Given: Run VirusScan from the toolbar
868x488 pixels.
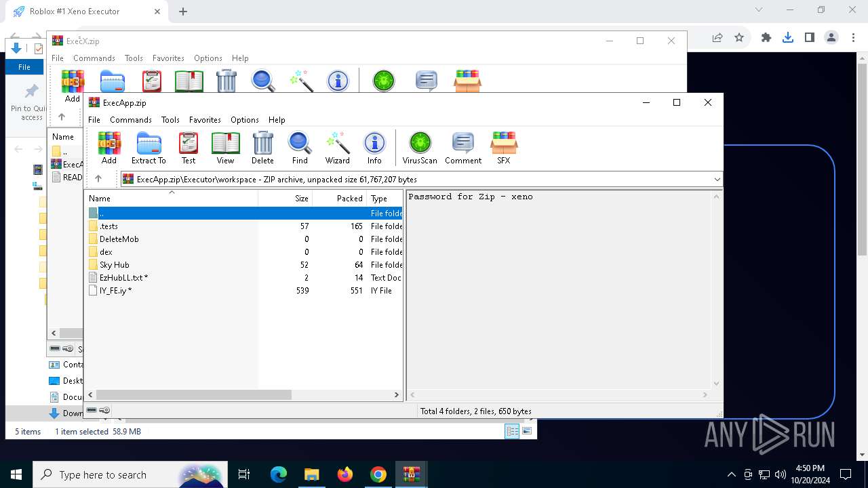Looking at the screenshot, I should (420, 148).
